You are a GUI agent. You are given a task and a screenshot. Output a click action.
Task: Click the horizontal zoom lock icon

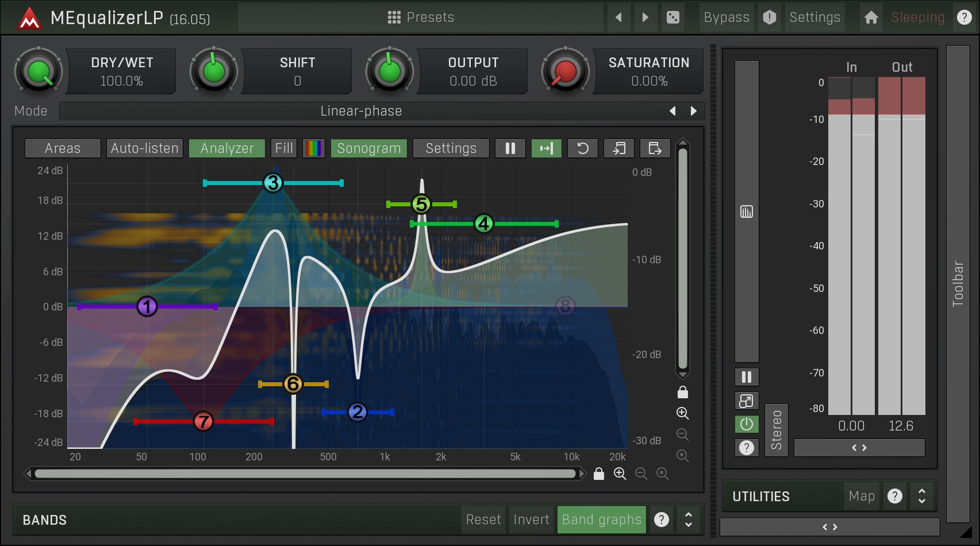[599, 474]
